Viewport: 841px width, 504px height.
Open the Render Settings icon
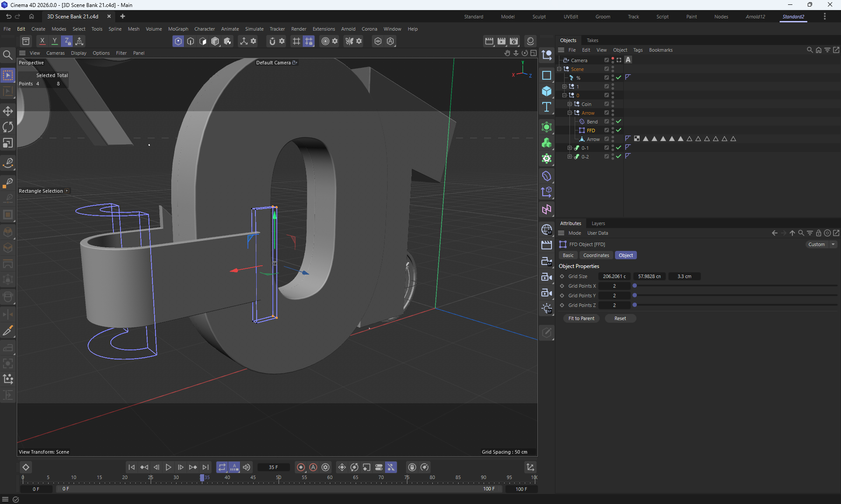point(514,41)
